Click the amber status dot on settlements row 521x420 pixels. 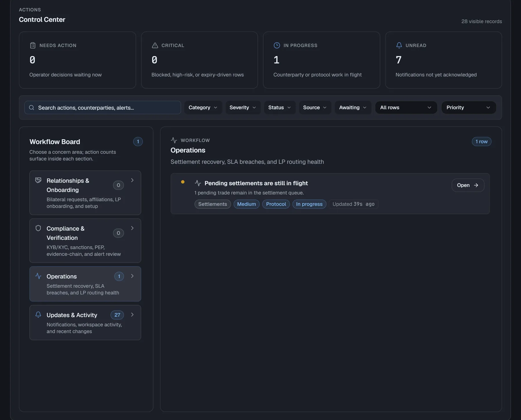pyautogui.click(x=183, y=182)
